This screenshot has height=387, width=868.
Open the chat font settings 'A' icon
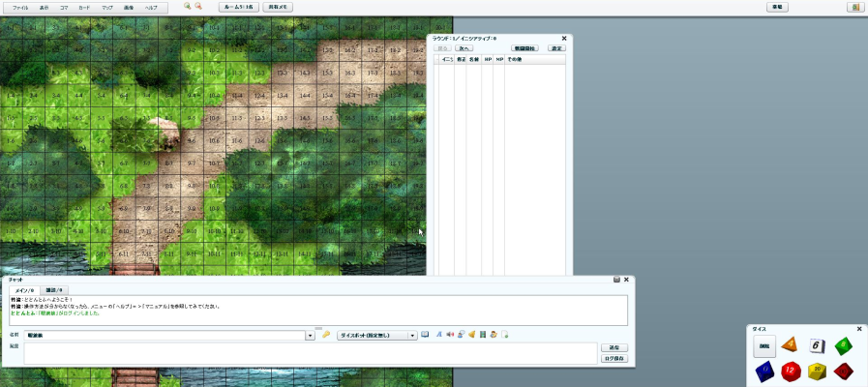point(439,335)
